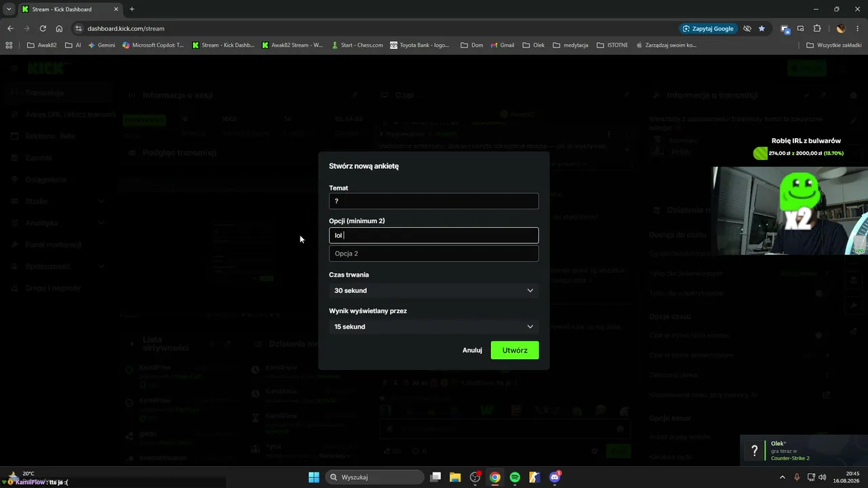Bookmark this page with the star icon
The image size is (868, 488).
point(762,28)
